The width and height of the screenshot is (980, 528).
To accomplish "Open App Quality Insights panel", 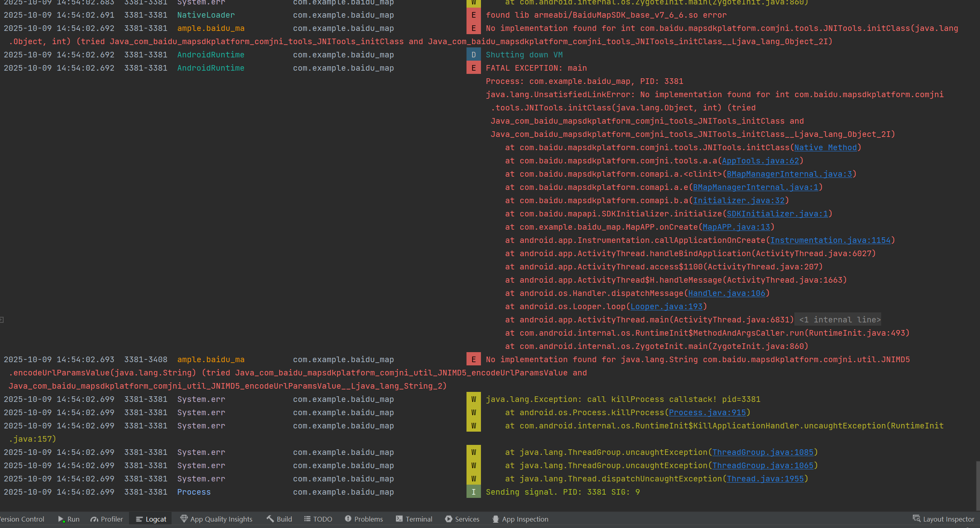I will point(216,519).
